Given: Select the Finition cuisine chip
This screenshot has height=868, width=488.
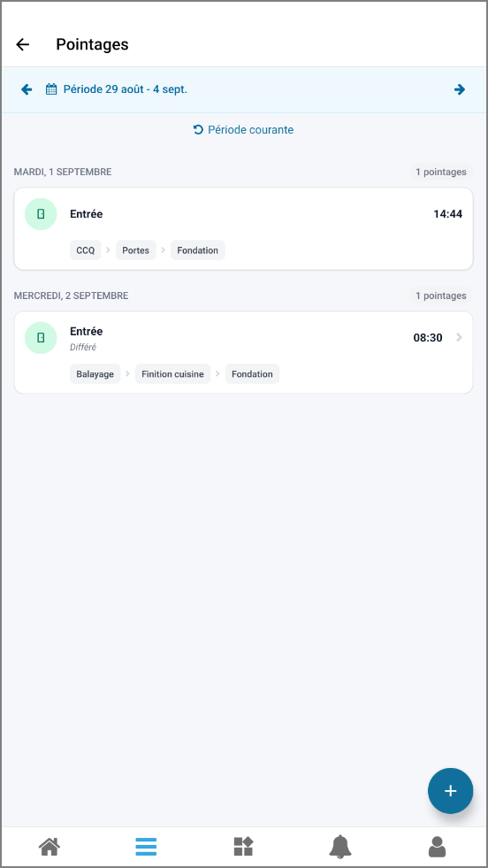Looking at the screenshot, I should click(172, 374).
